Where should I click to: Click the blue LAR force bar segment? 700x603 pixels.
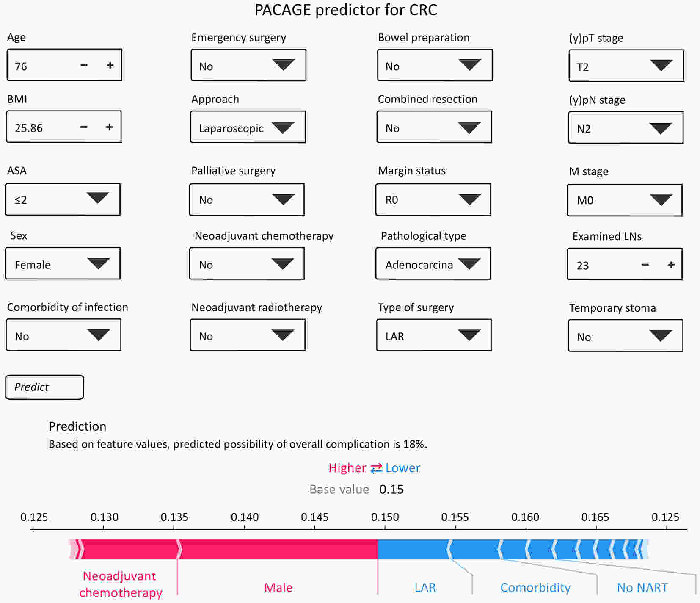(x=413, y=549)
